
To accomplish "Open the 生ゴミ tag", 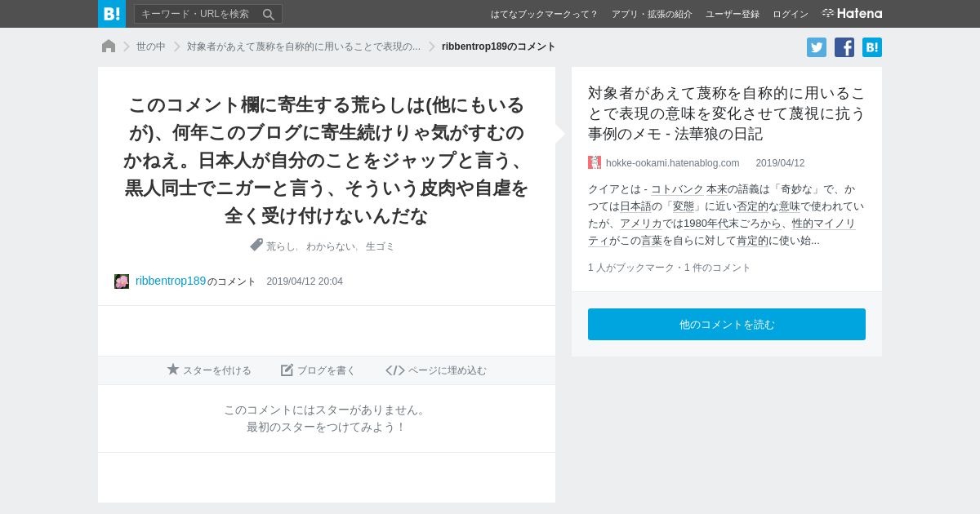I will pyautogui.click(x=380, y=246).
